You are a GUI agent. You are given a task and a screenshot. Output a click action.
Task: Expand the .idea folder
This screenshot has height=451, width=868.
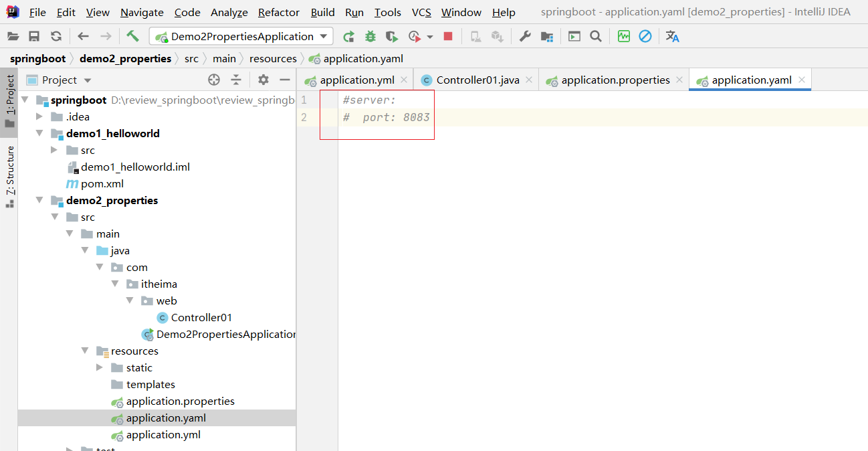(x=40, y=117)
